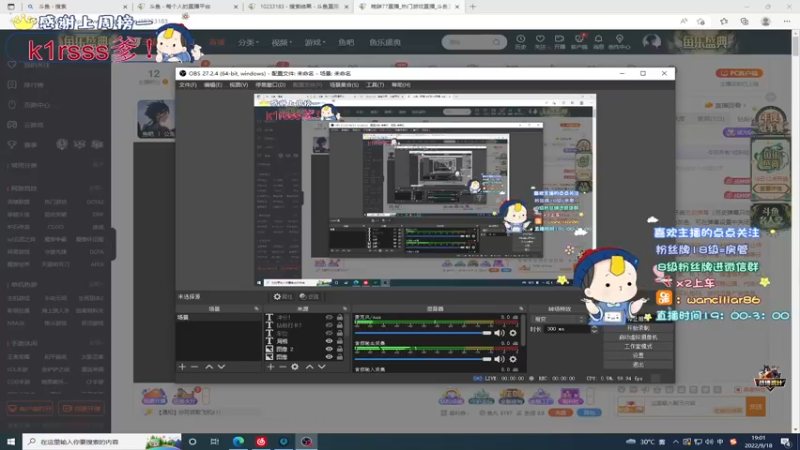Viewport: 800px width, 450px height.
Task: Open the 渐变 transition dropdown
Action: [559, 319]
